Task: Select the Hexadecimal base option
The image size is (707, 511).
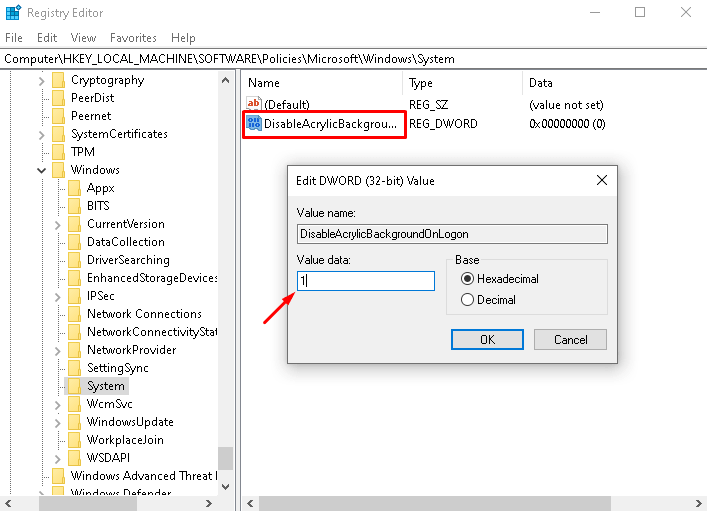Action: click(467, 279)
